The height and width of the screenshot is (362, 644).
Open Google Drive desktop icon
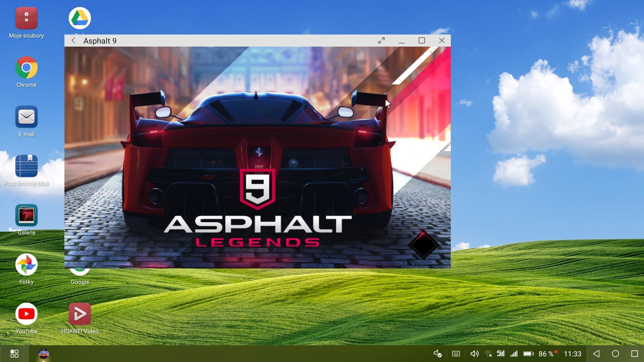pos(80,18)
